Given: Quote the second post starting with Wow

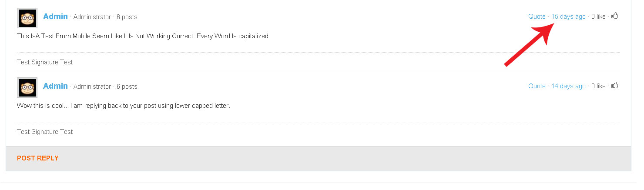Looking at the screenshot, I should (537, 86).
